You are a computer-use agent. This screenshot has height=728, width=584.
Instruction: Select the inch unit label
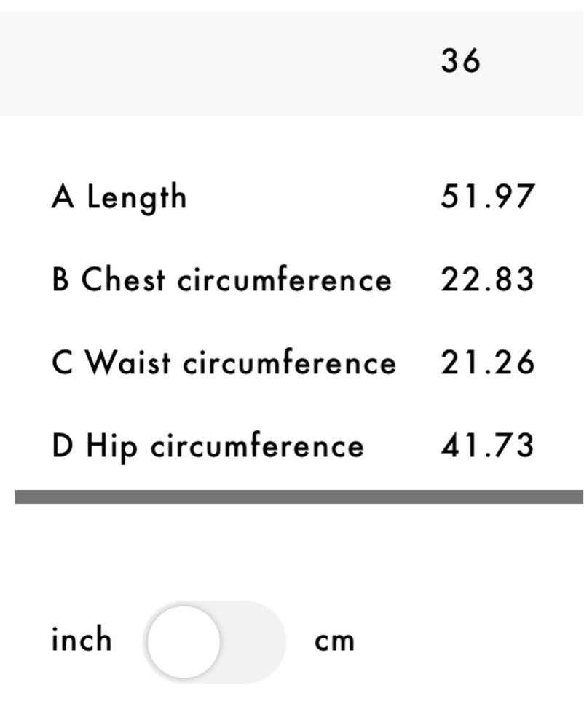(x=82, y=639)
